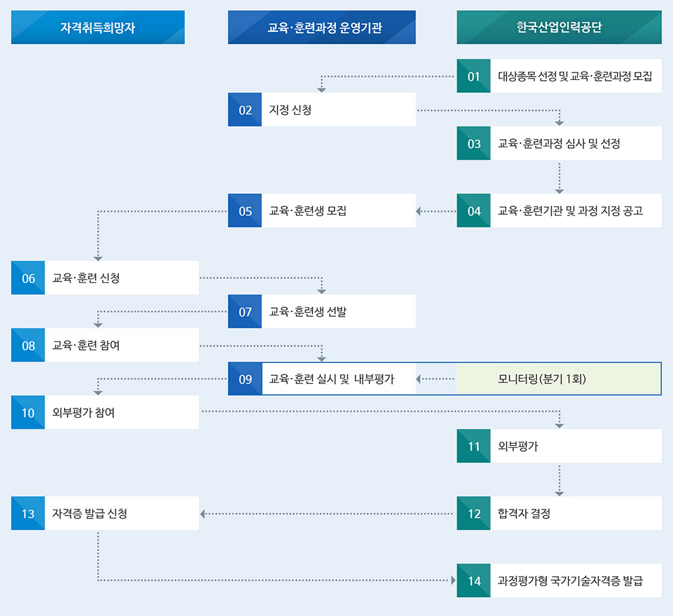Screen dimensions: 673x616
Task: Click the 14 step number badge
Action: (x=474, y=581)
